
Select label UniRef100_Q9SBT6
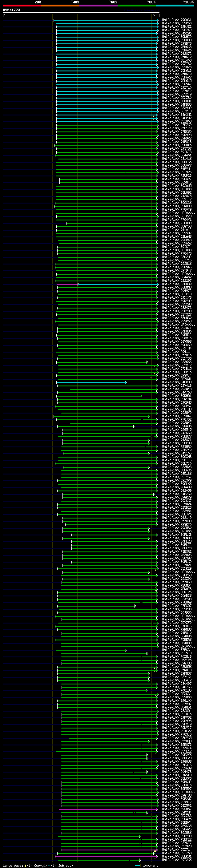(x=176, y=43)
